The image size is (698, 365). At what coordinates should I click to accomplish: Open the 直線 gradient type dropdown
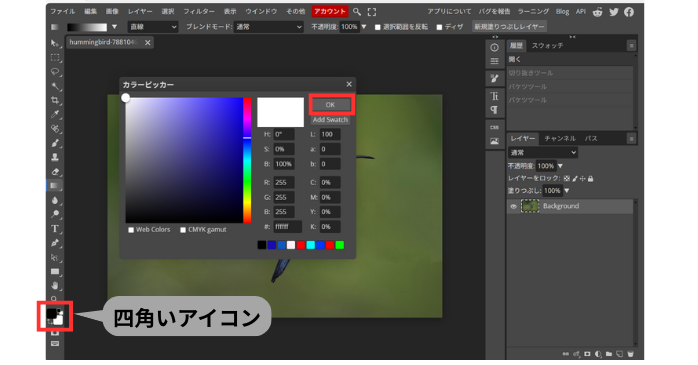(152, 27)
